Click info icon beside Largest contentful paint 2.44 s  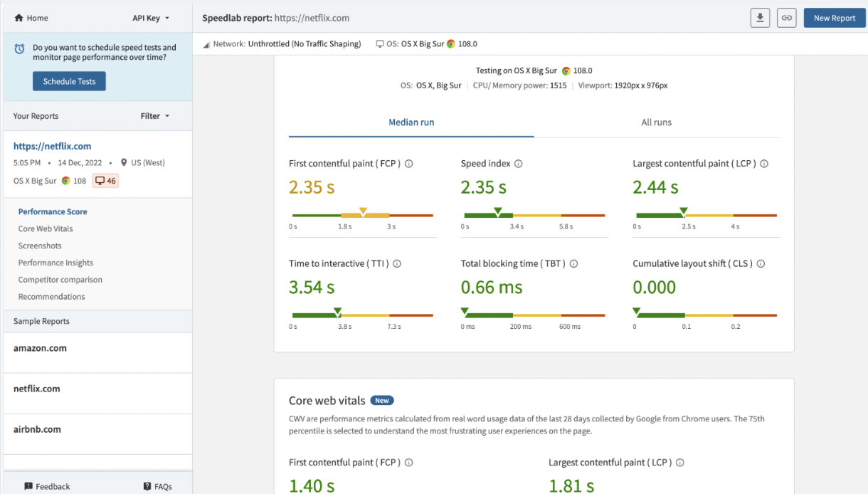tap(764, 164)
